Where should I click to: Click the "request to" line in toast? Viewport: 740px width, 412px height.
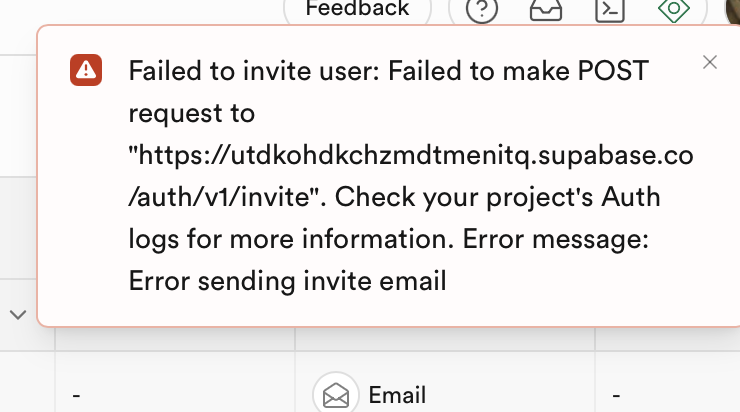coord(192,113)
